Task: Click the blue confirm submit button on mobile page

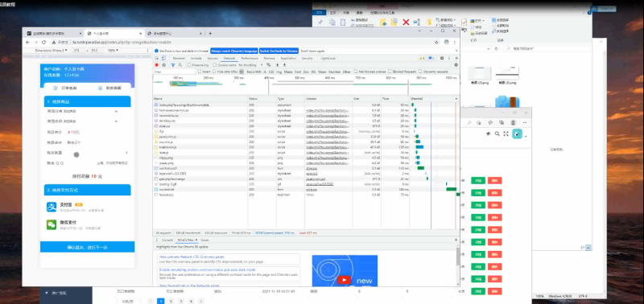Action: click(87, 247)
